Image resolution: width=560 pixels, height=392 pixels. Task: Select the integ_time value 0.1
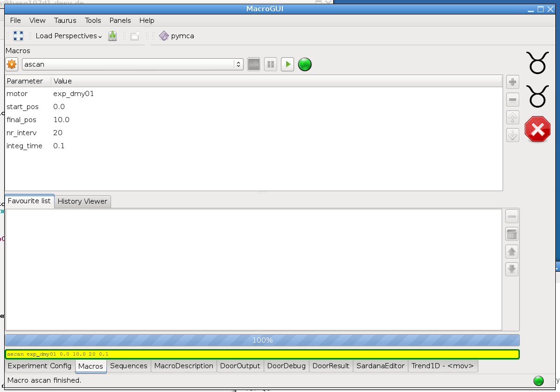point(59,146)
